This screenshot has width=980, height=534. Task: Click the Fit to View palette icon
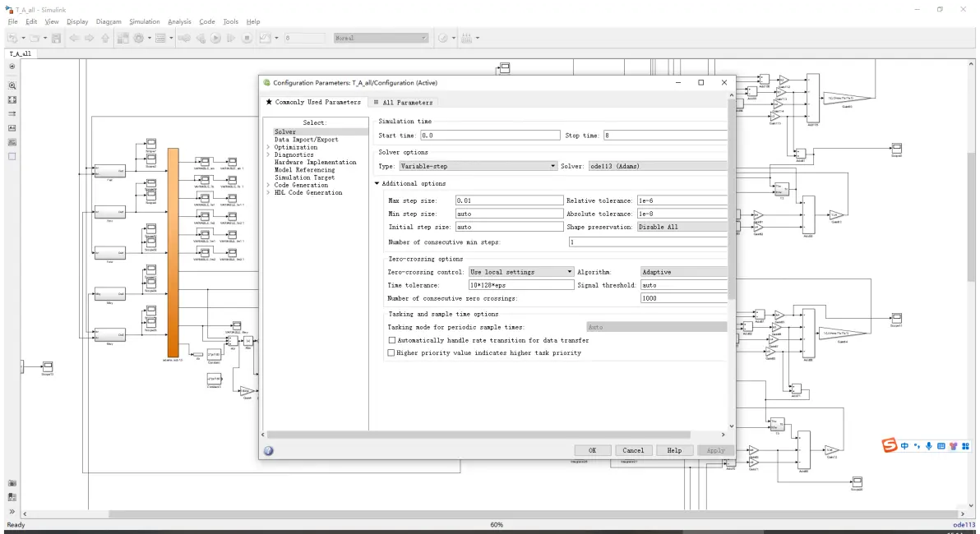pos(12,100)
